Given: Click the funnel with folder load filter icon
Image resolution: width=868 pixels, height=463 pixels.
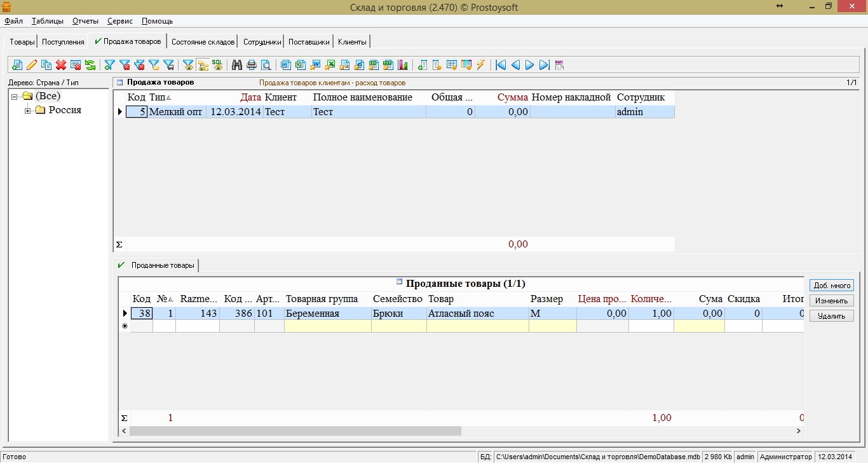Looking at the screenshot, I should [x=154, y=65].
